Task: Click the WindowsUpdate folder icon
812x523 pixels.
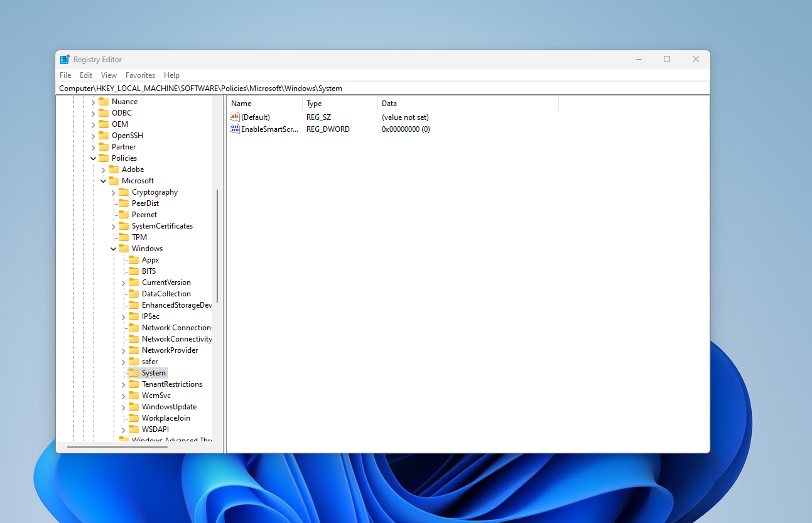Action: click(134, 407)
